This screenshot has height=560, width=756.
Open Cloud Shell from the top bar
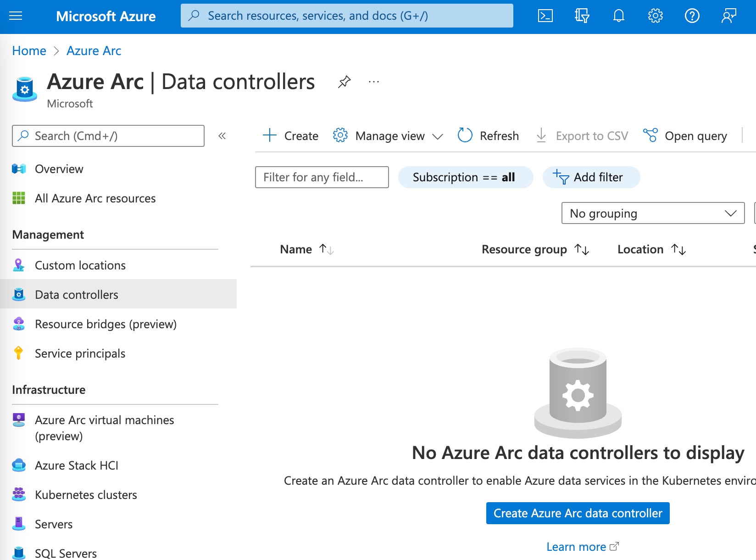[545, 16]
